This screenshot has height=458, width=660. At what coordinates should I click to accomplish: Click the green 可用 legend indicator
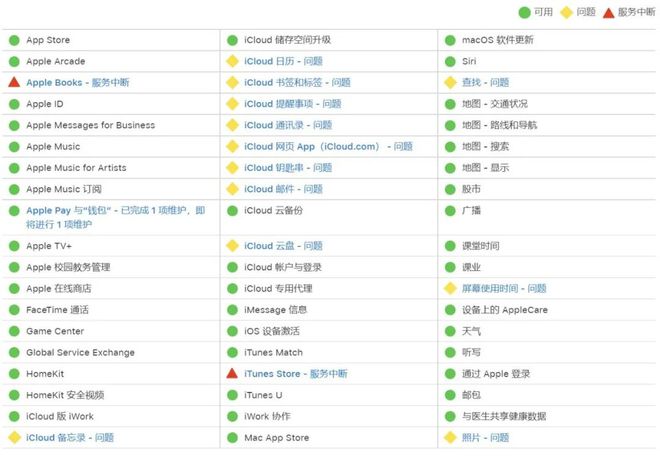coord(525,12)
